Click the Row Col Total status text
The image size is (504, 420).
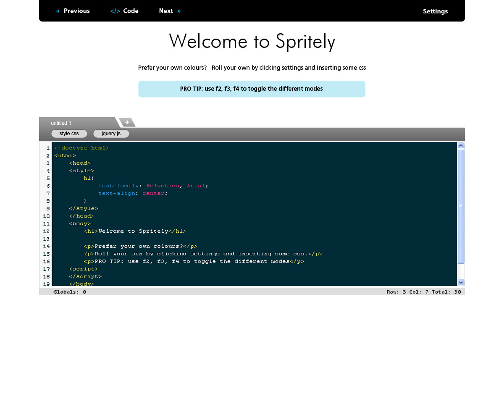(424, 292)
